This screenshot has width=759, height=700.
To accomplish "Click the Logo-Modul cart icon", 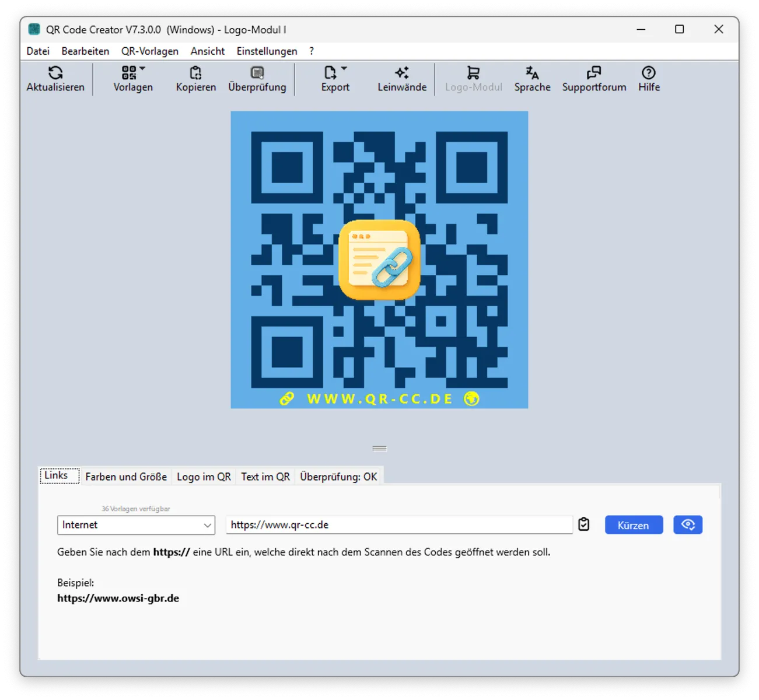I will [x=473, y=73].
